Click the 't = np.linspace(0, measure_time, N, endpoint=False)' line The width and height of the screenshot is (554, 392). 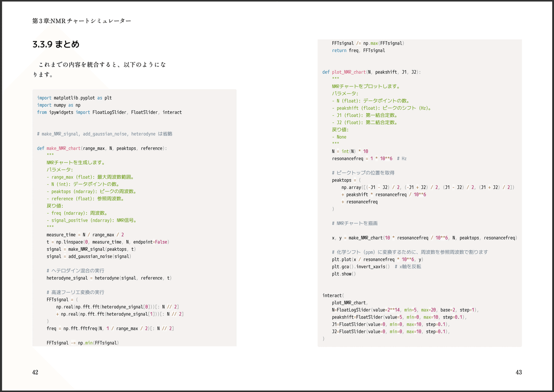(108, 242)
